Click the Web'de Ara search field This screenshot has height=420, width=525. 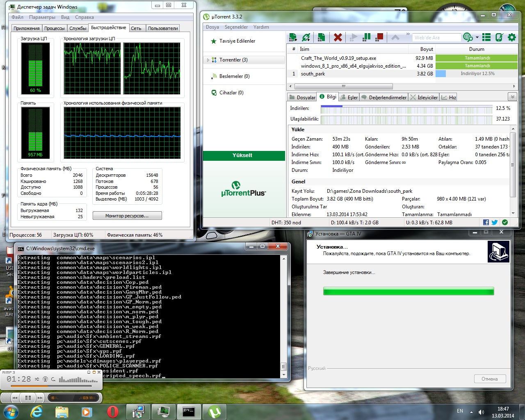coord(436,38)
